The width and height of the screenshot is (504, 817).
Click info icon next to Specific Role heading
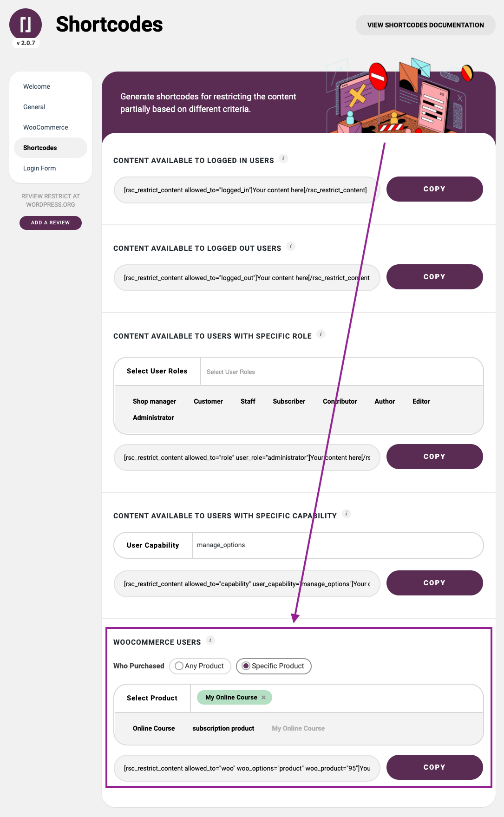coord(321,334)
